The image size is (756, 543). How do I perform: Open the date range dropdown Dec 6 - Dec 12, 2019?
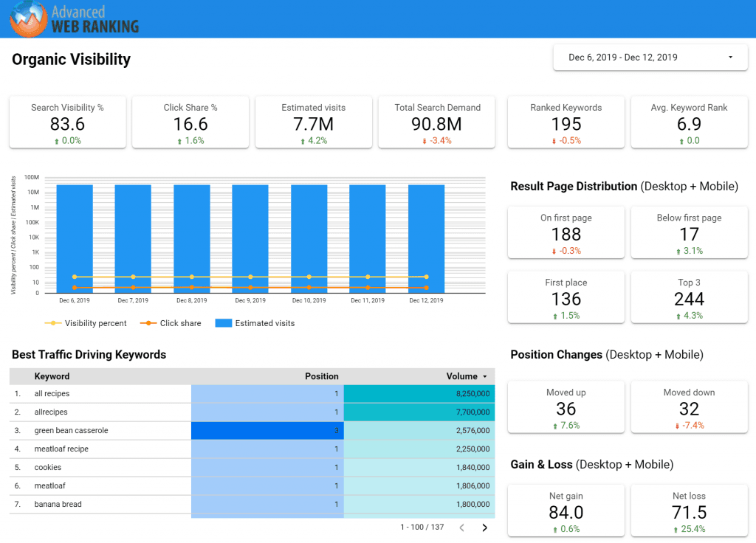click(x=650, y=58)
